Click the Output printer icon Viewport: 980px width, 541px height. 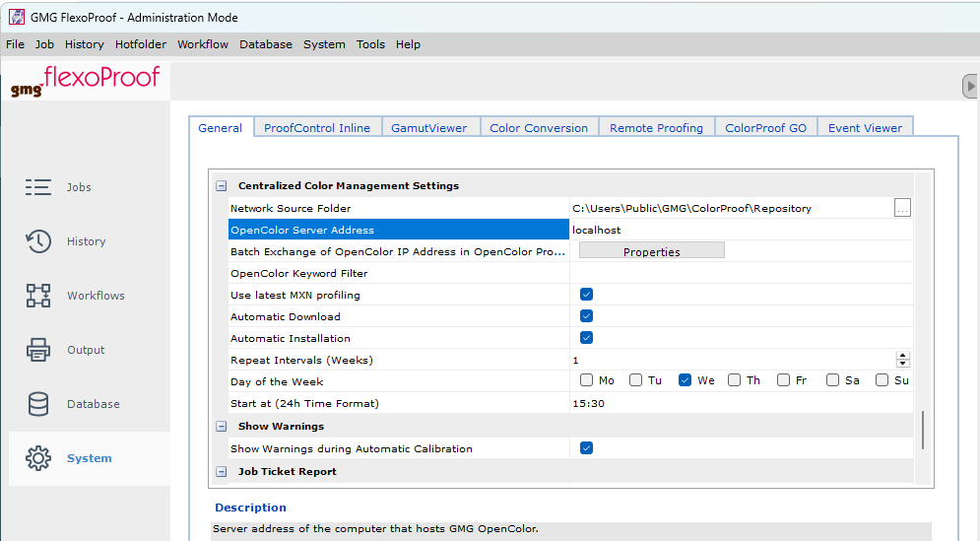click(38, 350)
